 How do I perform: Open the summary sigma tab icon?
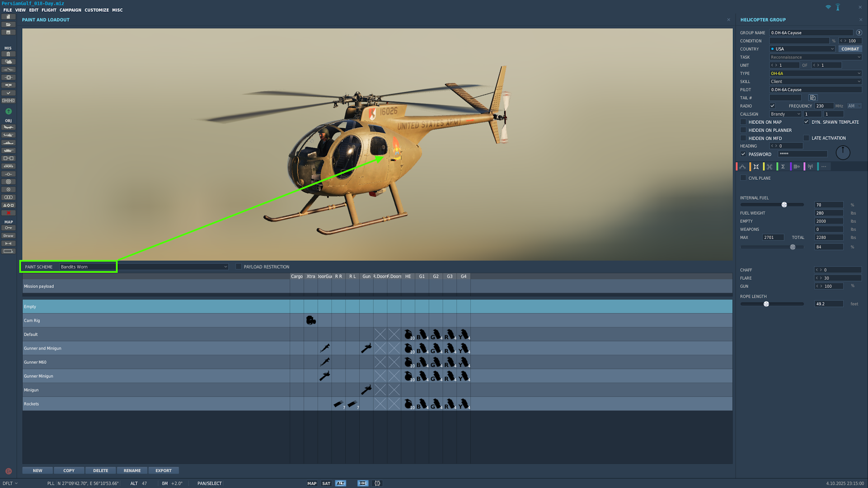pyautogui.click(x=783, y=167)
